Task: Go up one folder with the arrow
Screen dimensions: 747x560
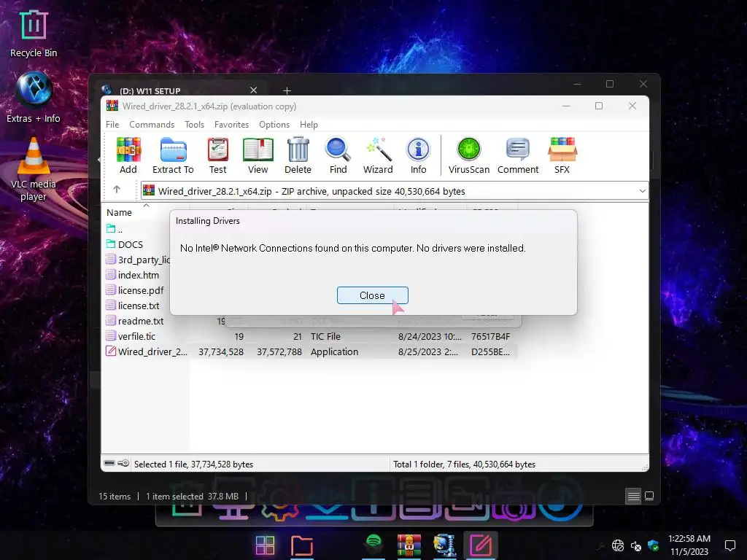Action: pyautogui.click(x=117, y=190)
